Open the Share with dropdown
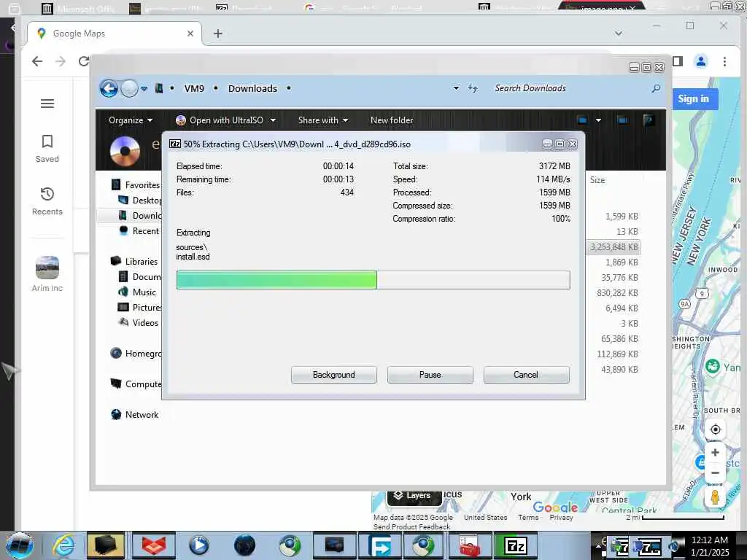 coord(323,120)
